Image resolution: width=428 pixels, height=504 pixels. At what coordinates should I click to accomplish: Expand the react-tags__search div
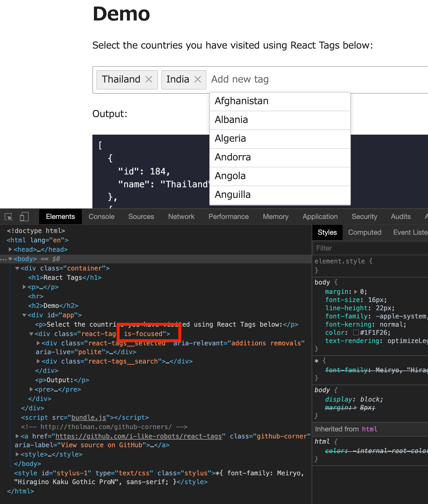(38, 361)
